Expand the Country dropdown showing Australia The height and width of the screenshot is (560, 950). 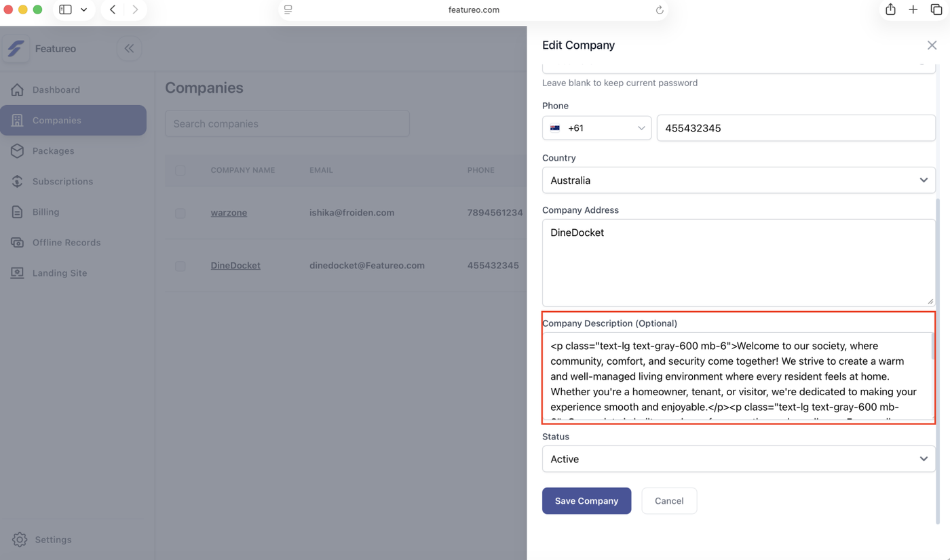click(738, 180)
